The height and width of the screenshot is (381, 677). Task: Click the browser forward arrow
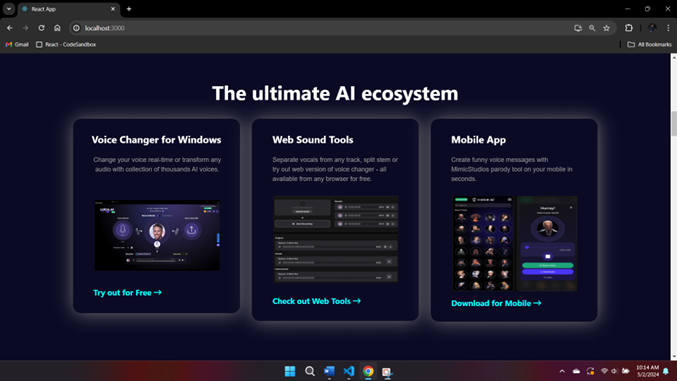click(x=25, y=28)
